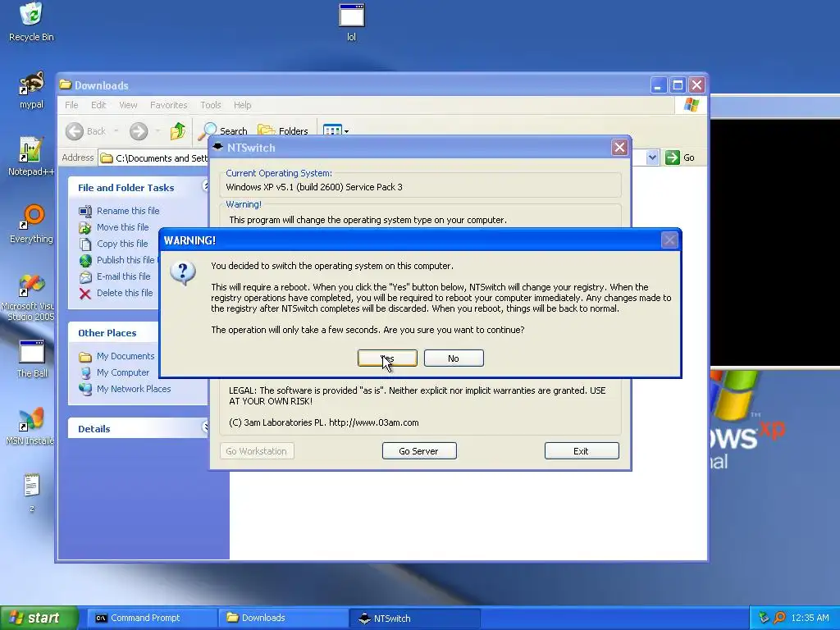
Task: Decline by clicking No
Action: tap(454, 358)
